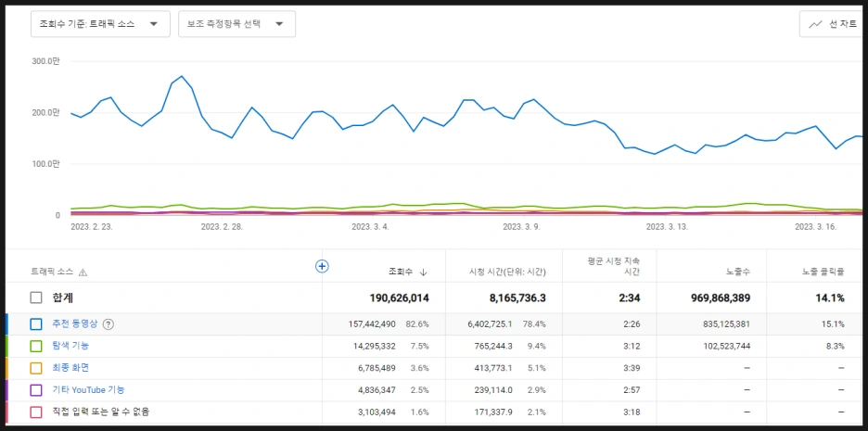This screenshot has height=431, width=868.
Task: Click the blue plus add-metric icon
Action: point(322,266)
